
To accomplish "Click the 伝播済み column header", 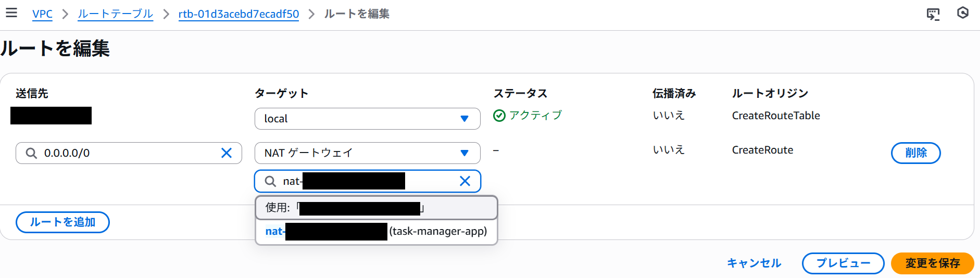I will (674, 93).
